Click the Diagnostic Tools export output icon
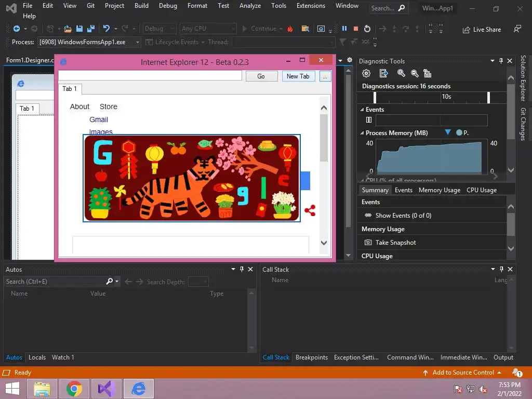The image size is (532, 399). click(x=384, y=73)
